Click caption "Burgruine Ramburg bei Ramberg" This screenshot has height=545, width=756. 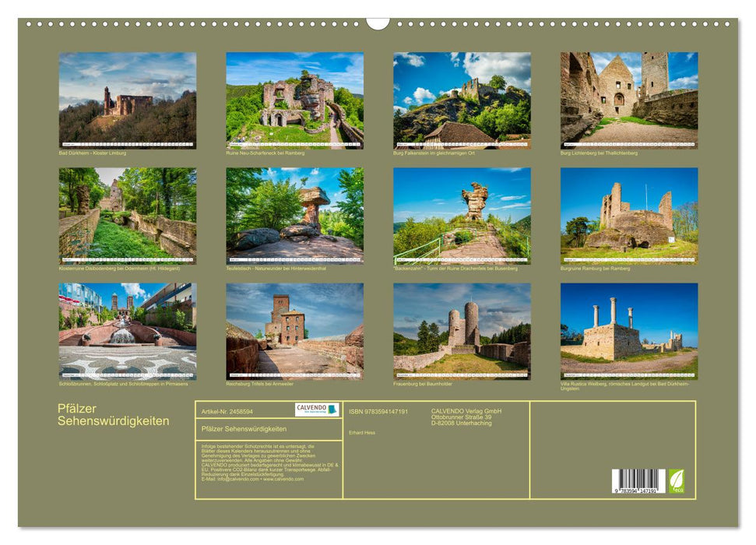pyautogui.click(x=595, y=268)
